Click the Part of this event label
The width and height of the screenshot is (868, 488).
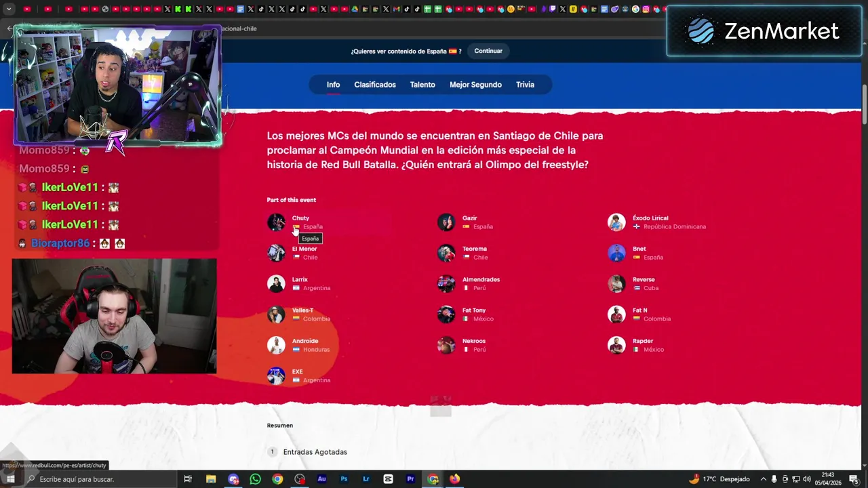292,200
